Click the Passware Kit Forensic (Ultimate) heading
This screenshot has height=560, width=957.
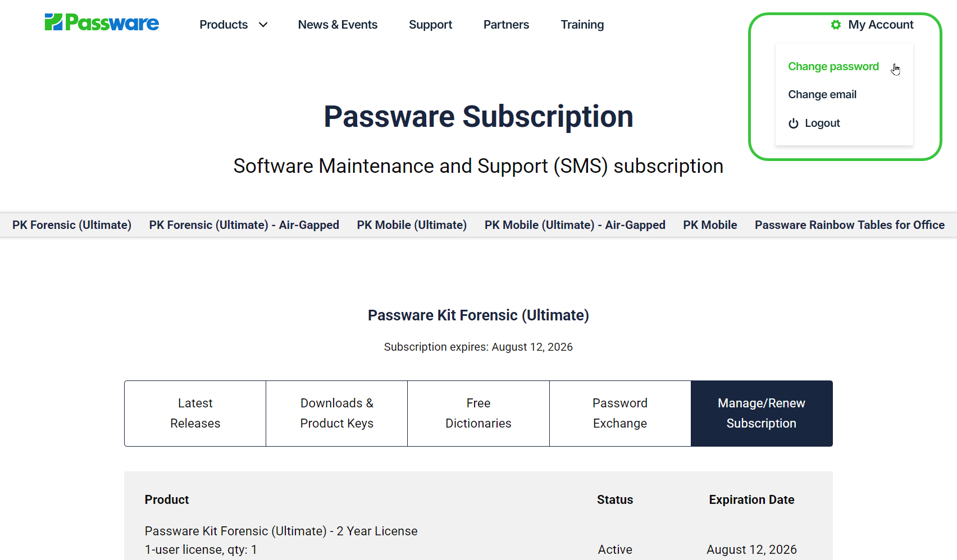[478, 315]
